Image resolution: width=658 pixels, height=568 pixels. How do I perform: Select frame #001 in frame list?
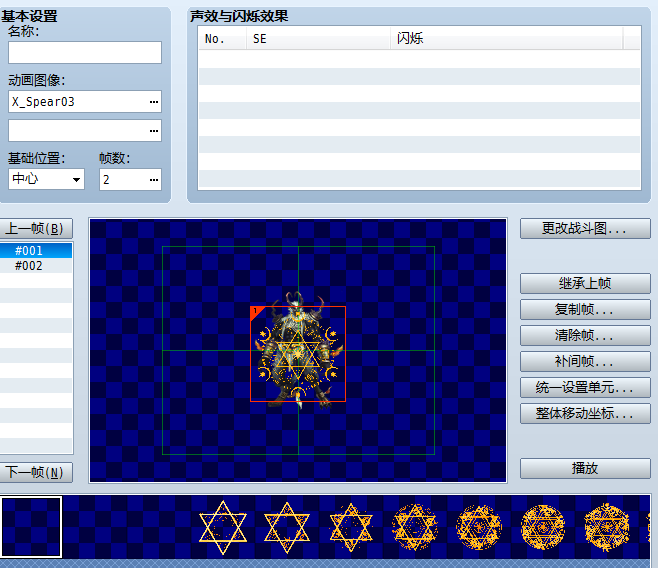click(36, 250)
